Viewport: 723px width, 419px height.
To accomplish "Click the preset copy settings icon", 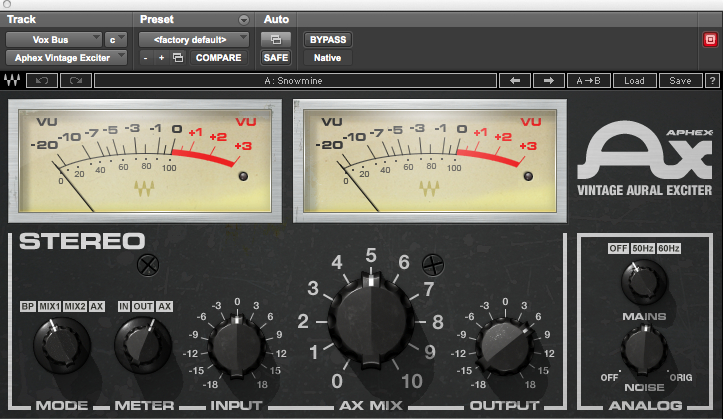I will point(178,58).
